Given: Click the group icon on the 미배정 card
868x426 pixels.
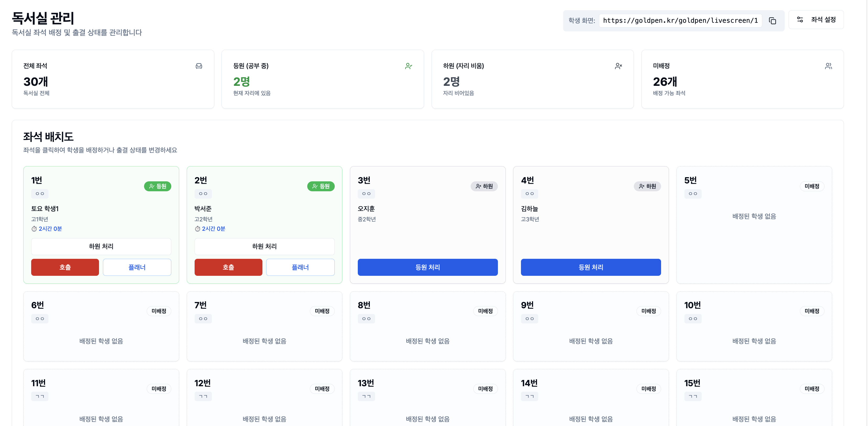Looking at the screenshot, I should click(x=828, y=66).
